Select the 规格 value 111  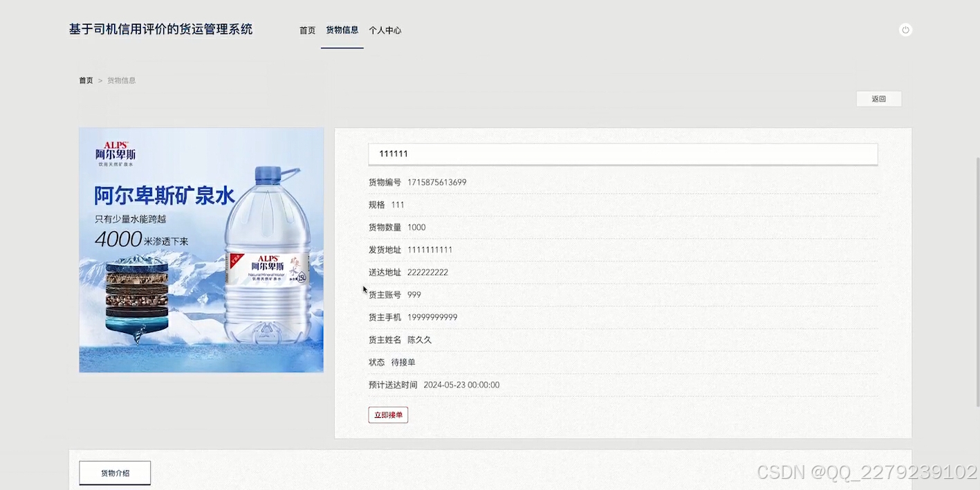pyautogui.click(x=398, y=205)
